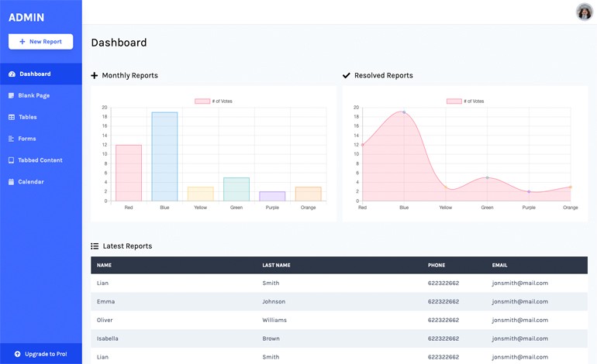This screenshot has width=597, height=364.
Task: Click the EMAIL column header
Action: pyautogui.click(x=499, y=265)
